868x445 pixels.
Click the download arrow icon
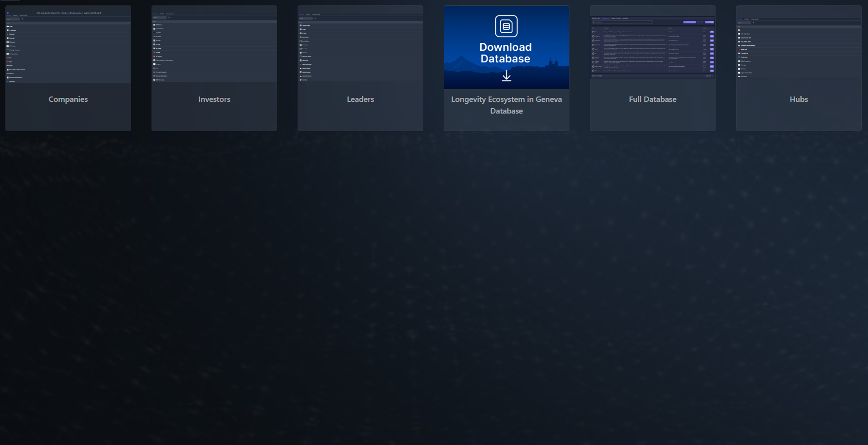click(507, 76)
